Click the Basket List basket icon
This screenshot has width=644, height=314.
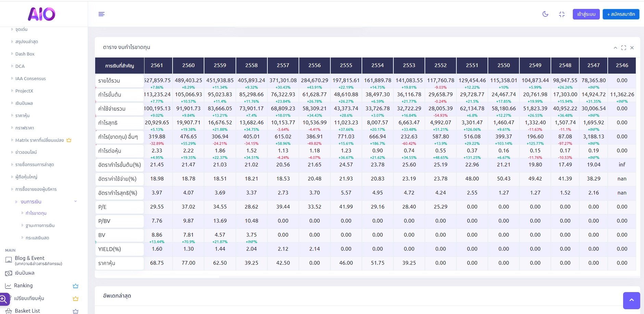[9, 311]
